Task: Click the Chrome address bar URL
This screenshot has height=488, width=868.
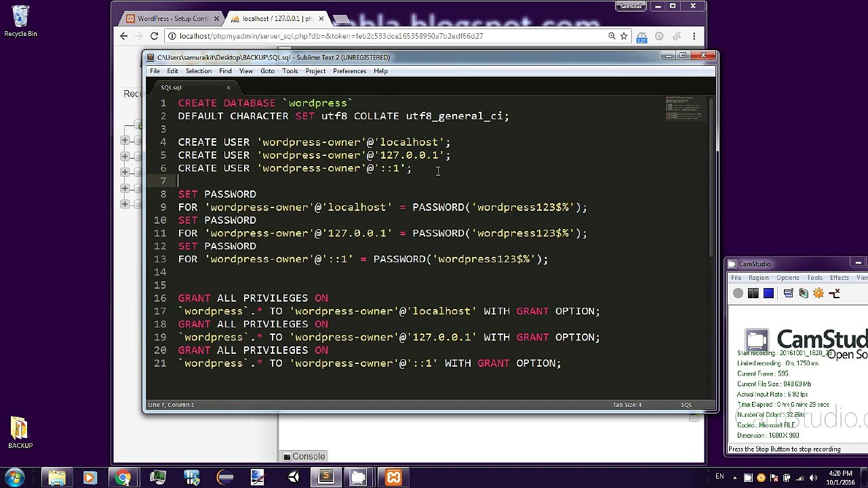Action: 331,36
